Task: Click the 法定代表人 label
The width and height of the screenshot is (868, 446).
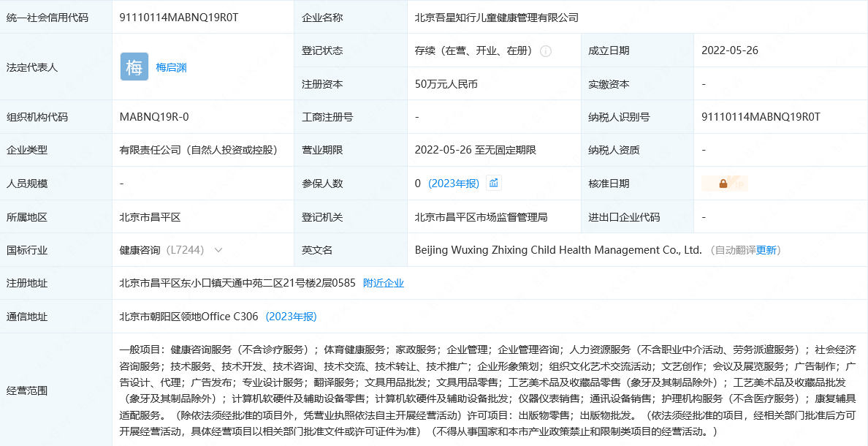Action: pos(31,67)
